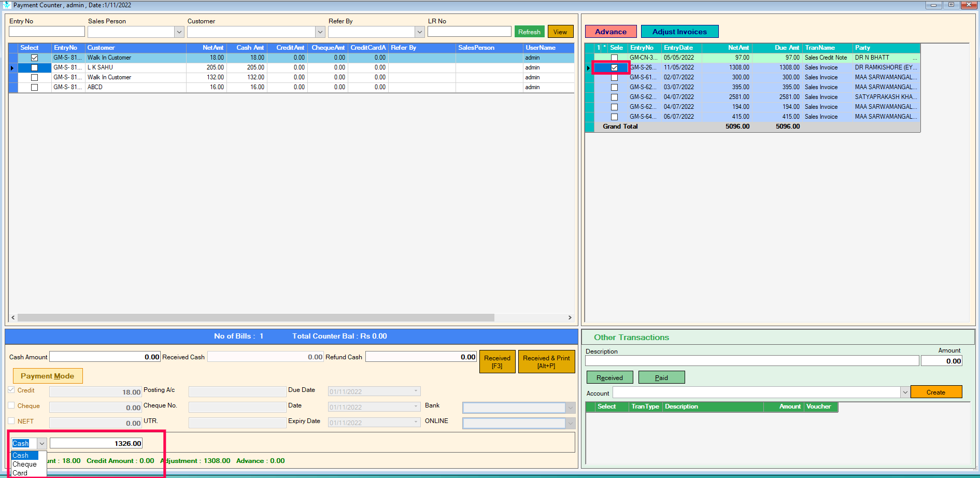Enable the Cheque payment mode checkbox
Image resolution: width=980 pixels, height=478 pixels.
[11, 405]
